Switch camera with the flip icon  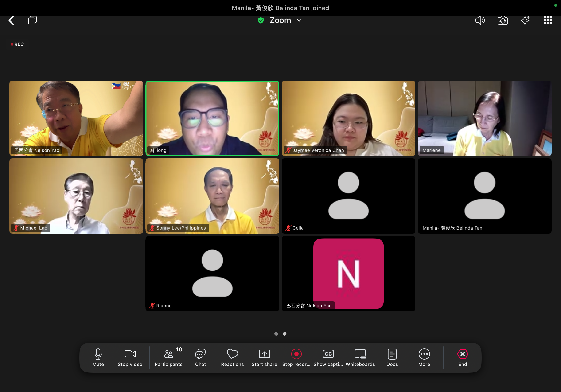pos(502,20)
